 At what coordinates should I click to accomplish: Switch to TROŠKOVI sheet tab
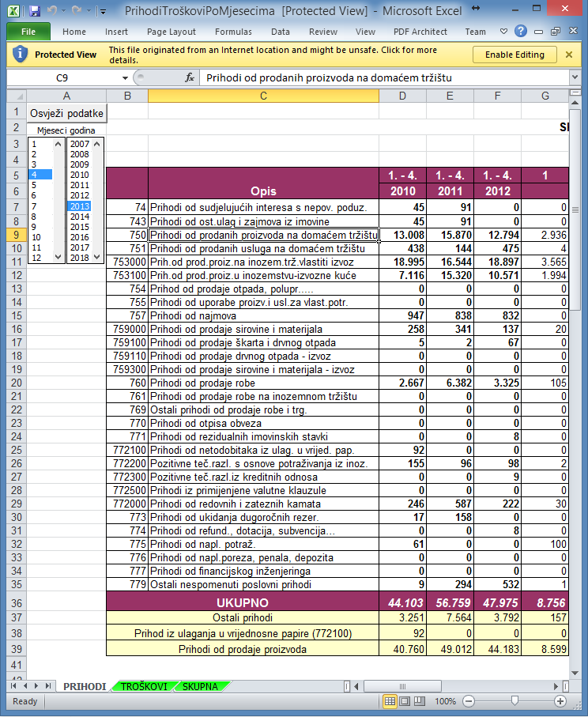(x=144, y=686)
